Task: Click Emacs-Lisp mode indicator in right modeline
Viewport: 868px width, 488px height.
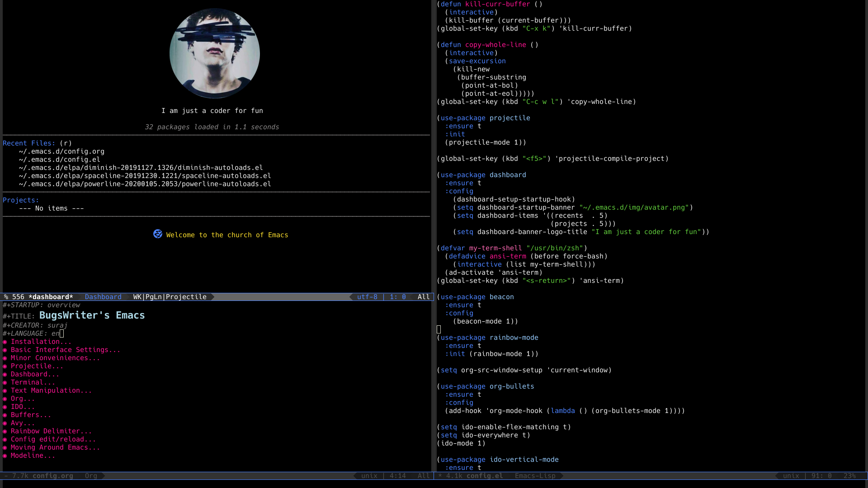Action: (x=535, y=476)
